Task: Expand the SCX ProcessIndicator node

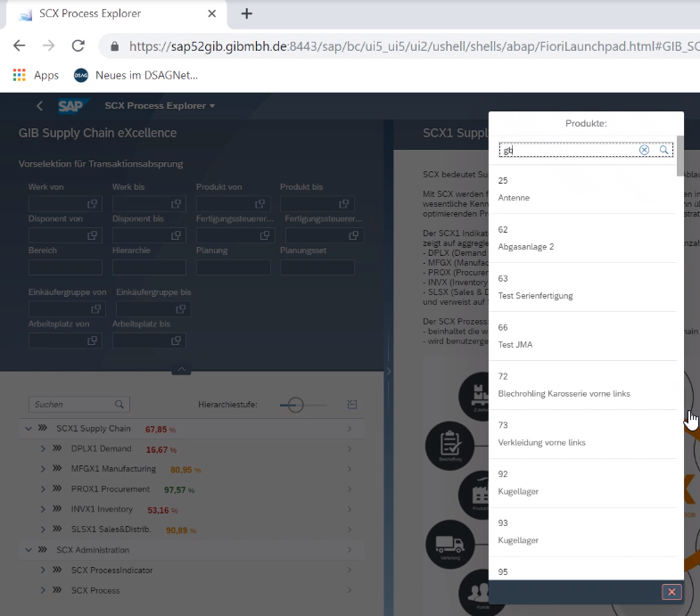Action: [x=43, y=571]
